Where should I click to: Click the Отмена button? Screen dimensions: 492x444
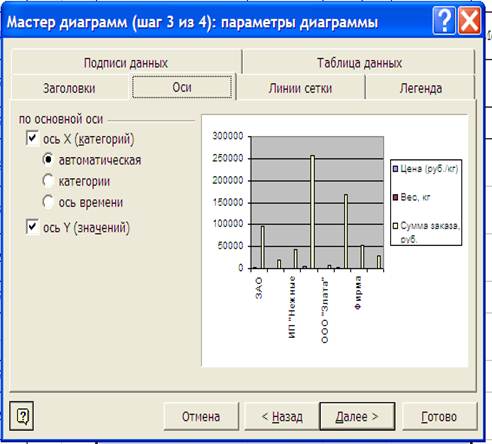point(201,416)
